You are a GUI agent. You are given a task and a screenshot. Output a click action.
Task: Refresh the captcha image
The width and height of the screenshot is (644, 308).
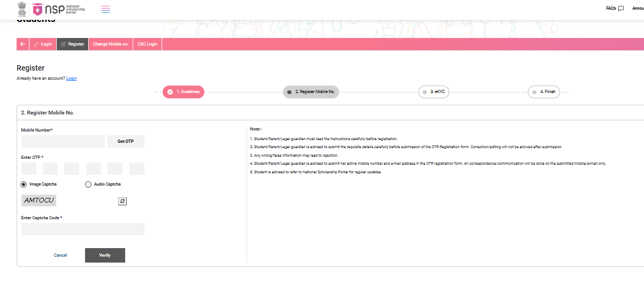coord(122,201)
